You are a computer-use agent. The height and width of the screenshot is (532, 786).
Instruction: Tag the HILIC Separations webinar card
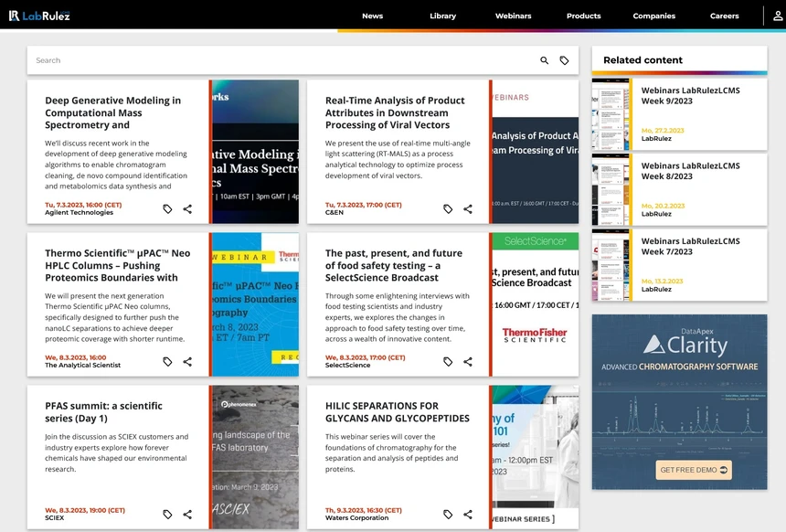tap(448, 515)
